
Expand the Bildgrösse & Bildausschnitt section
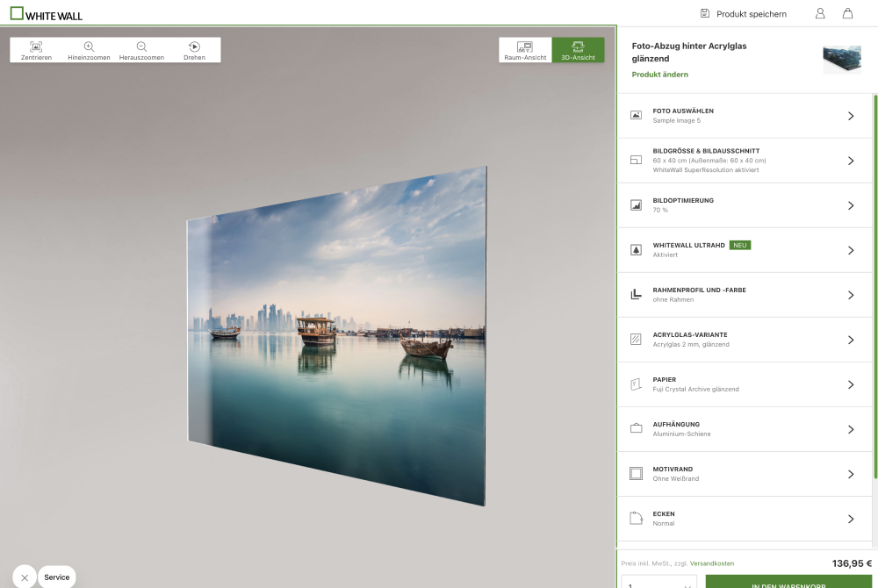point(850,160)
